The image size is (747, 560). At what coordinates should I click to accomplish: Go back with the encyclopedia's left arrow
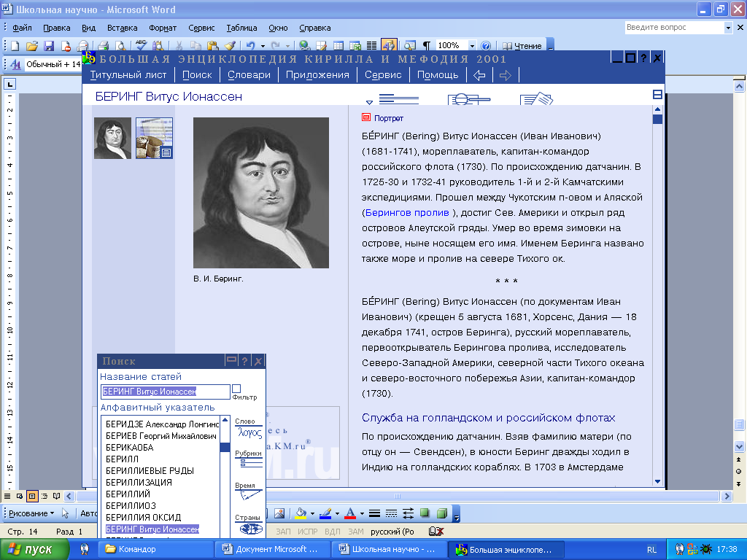pyautogui.click(x=479, y=75)
